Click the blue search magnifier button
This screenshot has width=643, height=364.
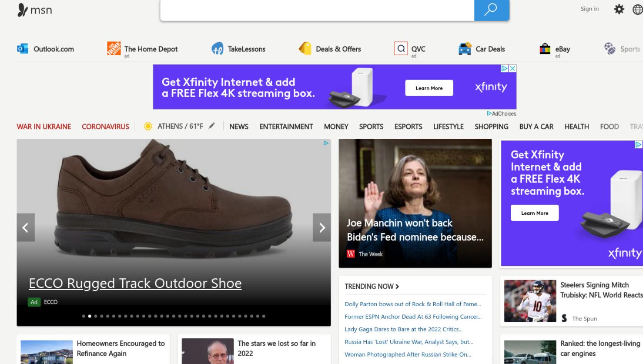point(491,10)
